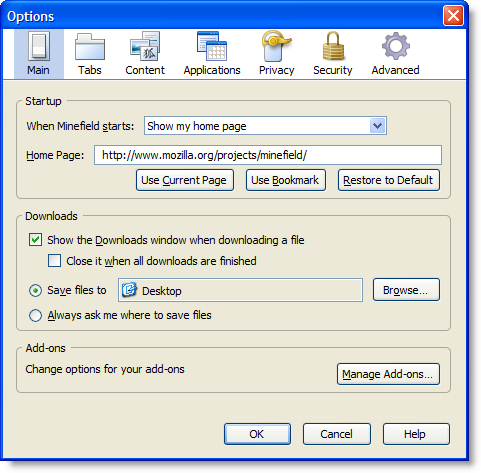Click the Desktop folder icon in save location
The image size is (481, 473).
(x=129, y=290)
